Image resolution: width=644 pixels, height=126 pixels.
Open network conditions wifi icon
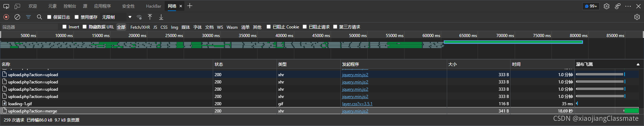139,17
